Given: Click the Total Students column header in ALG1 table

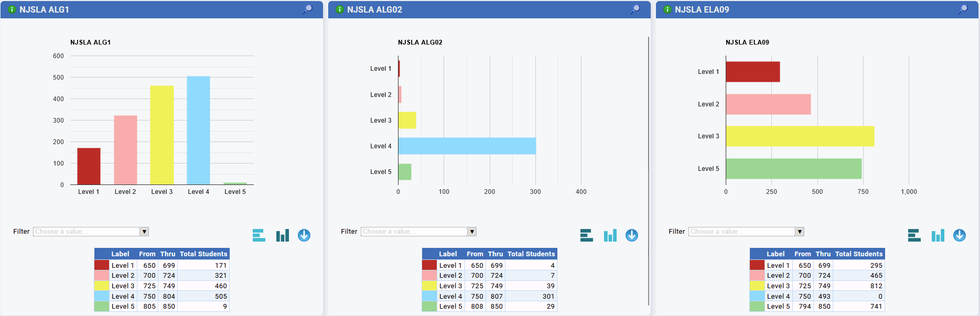Looking at the screenshot, I should click(203, 254).
